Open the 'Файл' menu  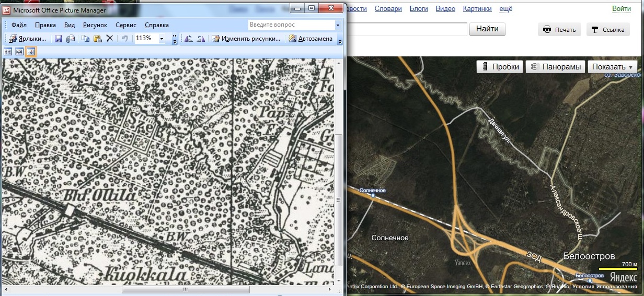point(19,25)
